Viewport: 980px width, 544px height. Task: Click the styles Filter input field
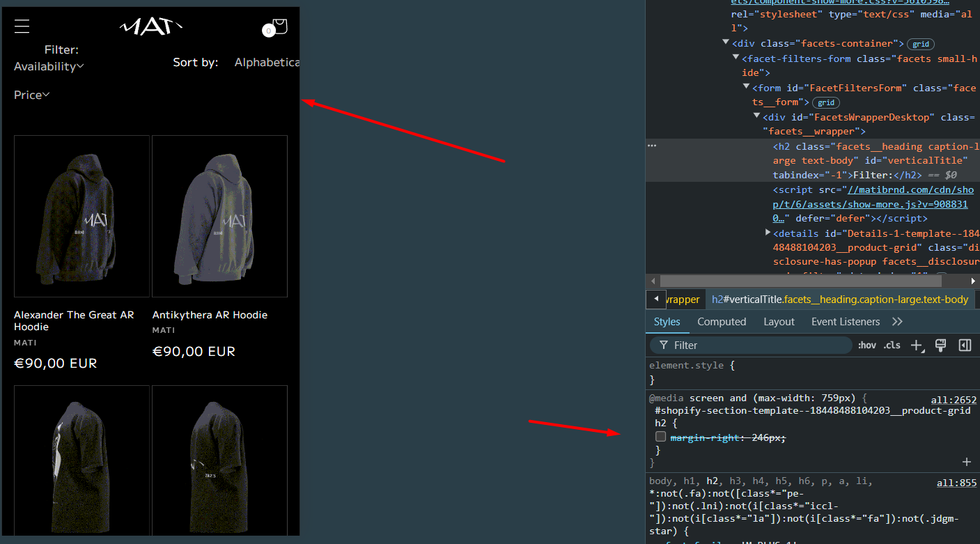pyautogui.click(x=751, y=345)
